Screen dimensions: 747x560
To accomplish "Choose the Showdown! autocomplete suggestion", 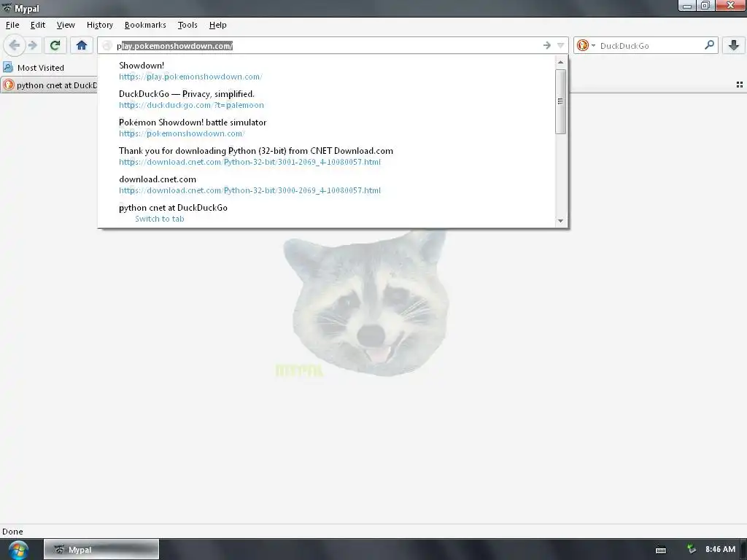I will click(x=326, y=71).
